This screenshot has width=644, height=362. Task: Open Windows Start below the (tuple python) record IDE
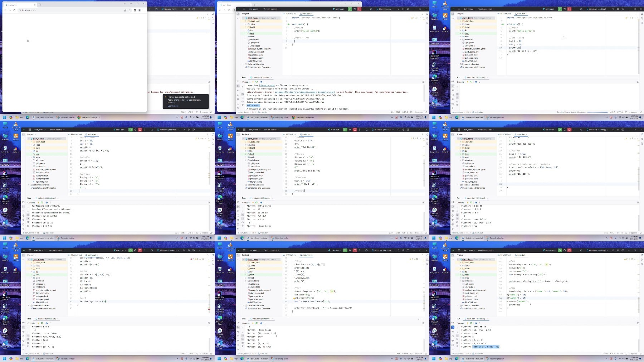tap(434, 238)
